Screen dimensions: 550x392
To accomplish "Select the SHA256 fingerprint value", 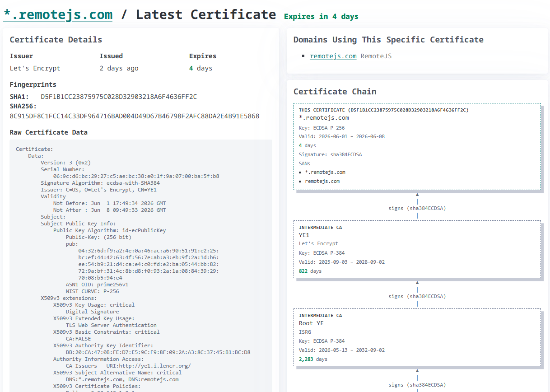I will point(135,116).
